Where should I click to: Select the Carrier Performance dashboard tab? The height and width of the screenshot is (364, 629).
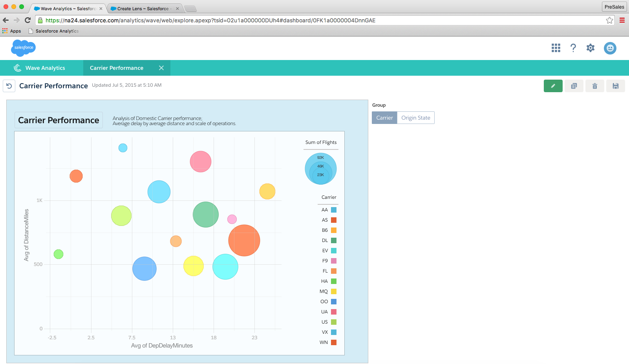pos(117,68)
